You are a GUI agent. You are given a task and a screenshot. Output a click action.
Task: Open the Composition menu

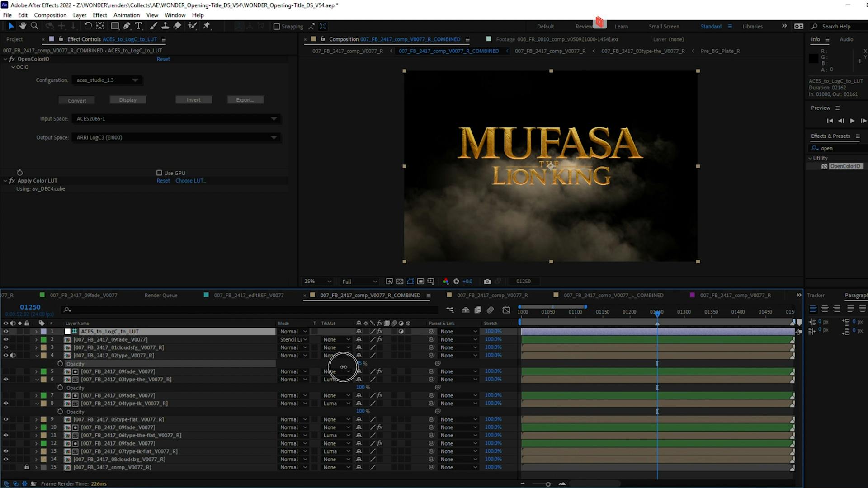[x=50, y=15]
